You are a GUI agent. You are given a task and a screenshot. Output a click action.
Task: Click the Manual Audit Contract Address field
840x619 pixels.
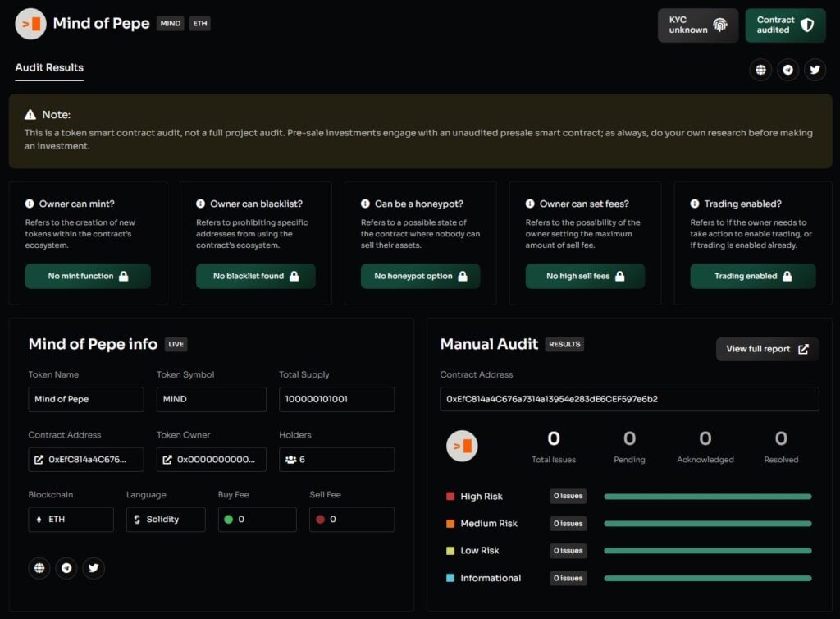(x=629, y=399)
